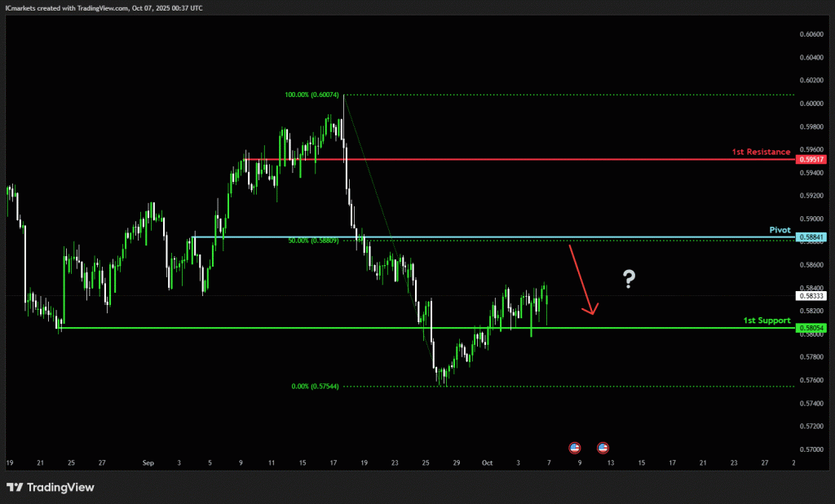835x504 pixels.
Task: Click the Oct label on the date axis
Action: tap(487, 462)
